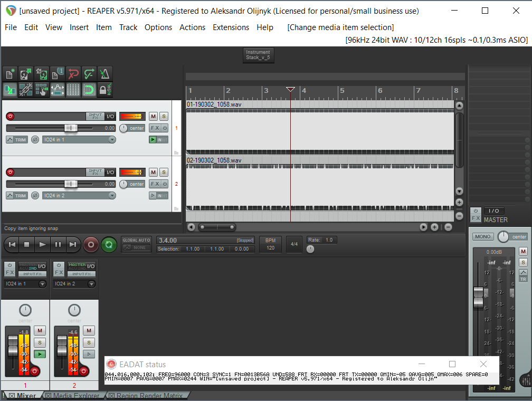
Task: Toggle grid lines toolbar icon
Action: pos(73,90)
